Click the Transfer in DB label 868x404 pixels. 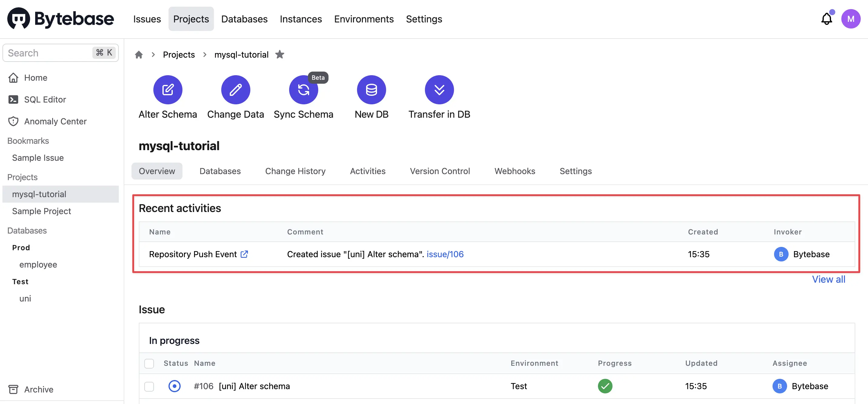point(439,114)
